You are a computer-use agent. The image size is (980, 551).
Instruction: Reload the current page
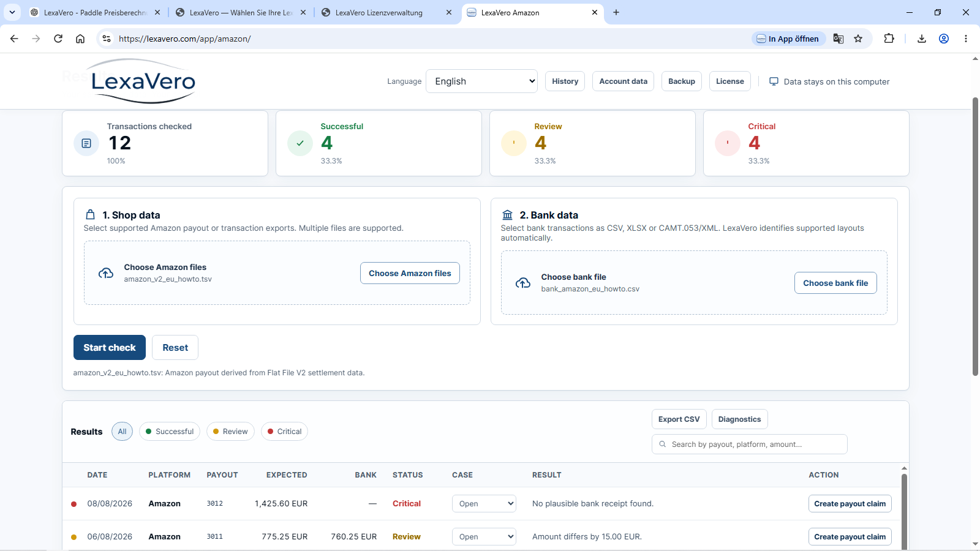tap(58, 39)
